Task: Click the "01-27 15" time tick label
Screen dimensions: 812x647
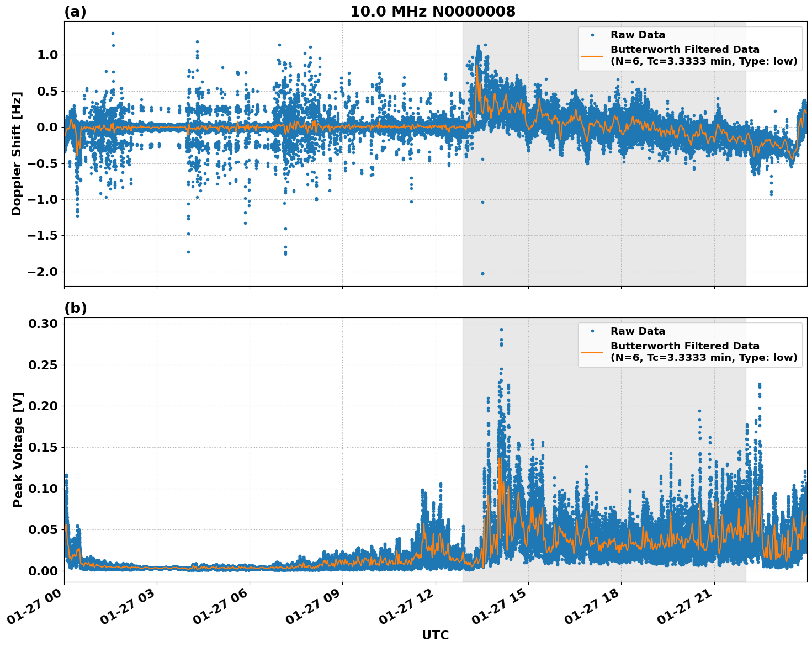Action: click(500, 607)
